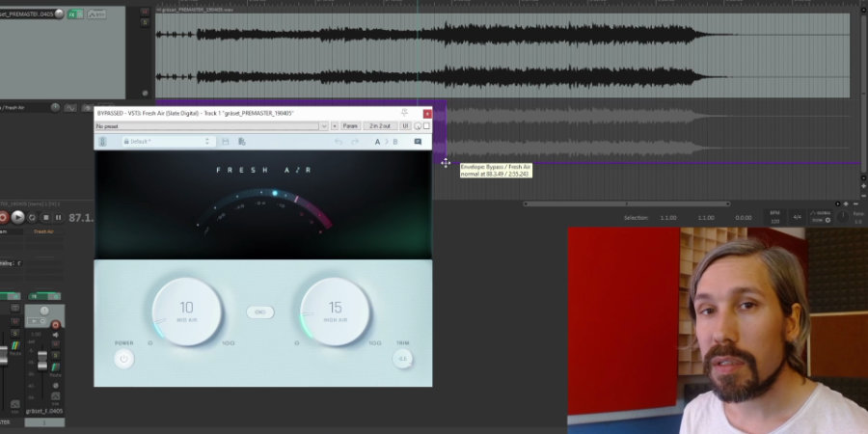Screen dimensions: 868x434
Task: Click the mixer track volume fader
Action: tap(42, 359)
